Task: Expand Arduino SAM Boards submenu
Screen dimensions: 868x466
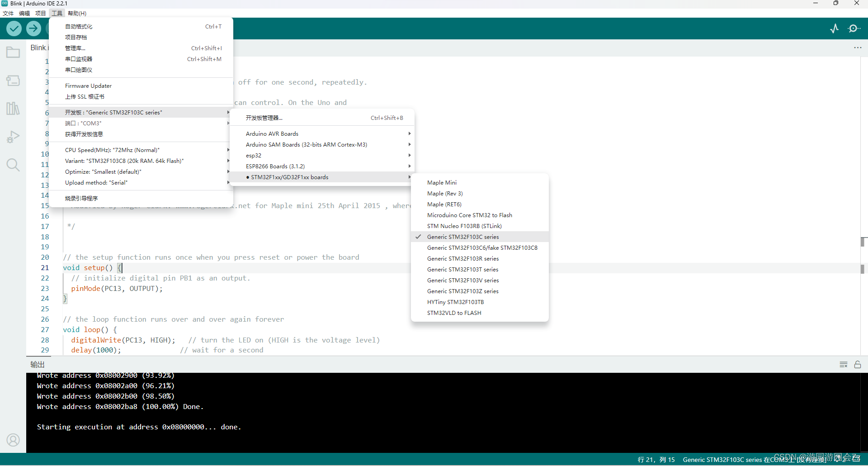Action: click(321, 144)
